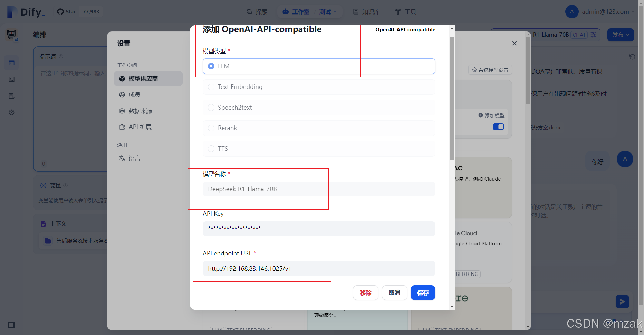The image size is (644, 335).
Task: Click the 保存 button
Action: 423,293
